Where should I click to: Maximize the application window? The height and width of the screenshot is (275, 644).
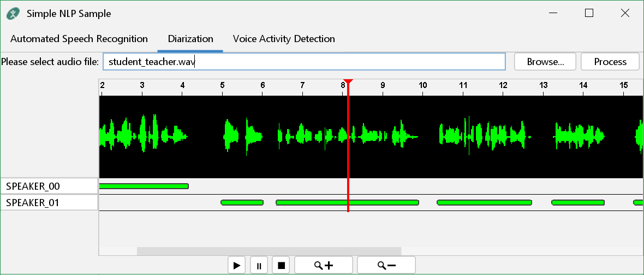(589, 14)
